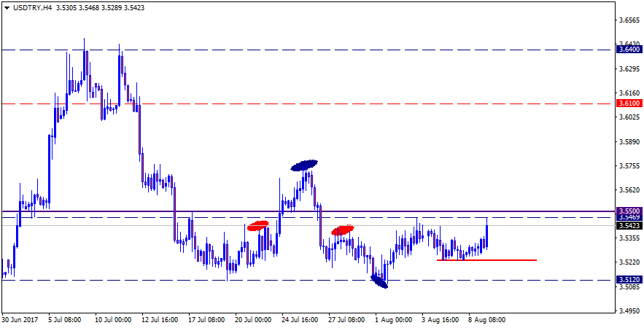Select the 3.5120 price level tag

tap(629, 280)
